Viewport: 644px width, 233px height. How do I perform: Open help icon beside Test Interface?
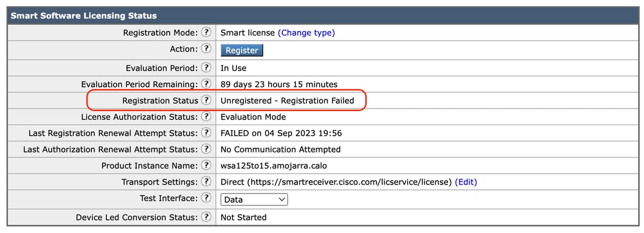pos(206,198)
